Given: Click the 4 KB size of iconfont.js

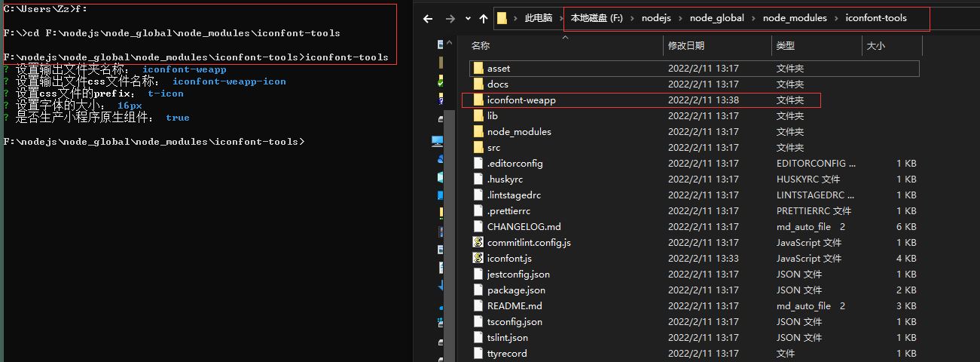Looking at the screenshot, I should 906,259.
